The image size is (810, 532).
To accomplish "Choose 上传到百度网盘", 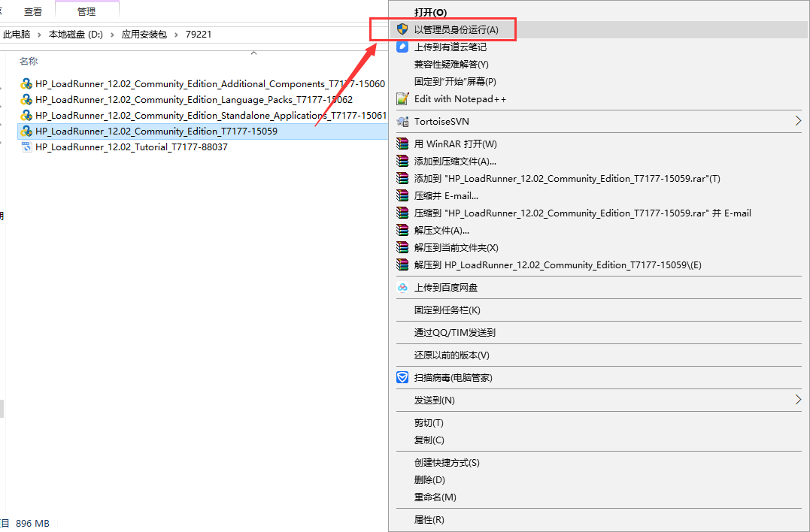I will click(x=599, y=287).
